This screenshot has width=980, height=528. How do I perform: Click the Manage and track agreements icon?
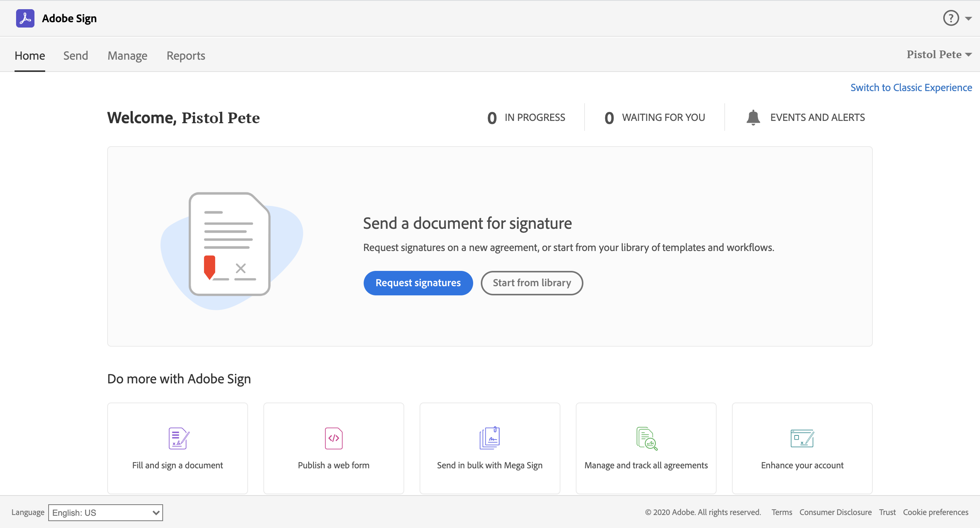point(647,439)
